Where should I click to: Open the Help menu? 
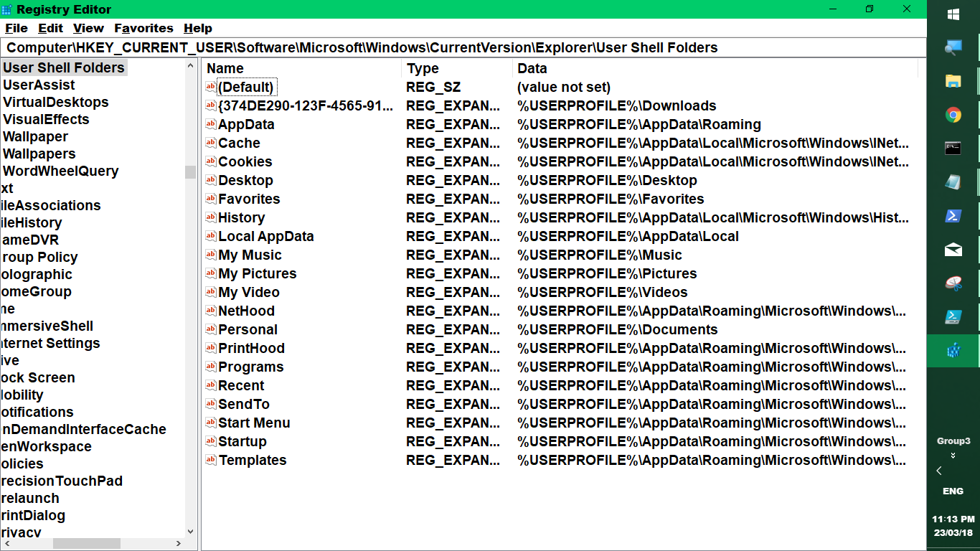[x=198, y=28]
